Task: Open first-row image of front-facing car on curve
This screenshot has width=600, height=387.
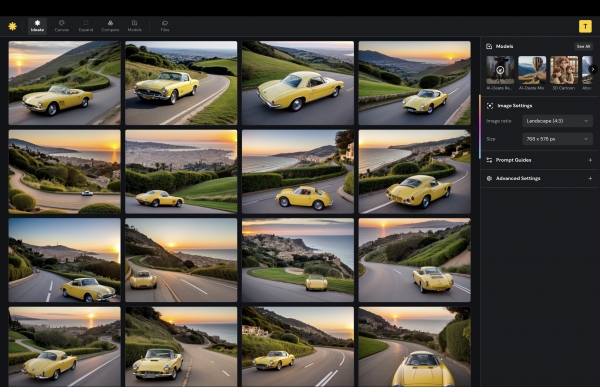Action: 181,83
